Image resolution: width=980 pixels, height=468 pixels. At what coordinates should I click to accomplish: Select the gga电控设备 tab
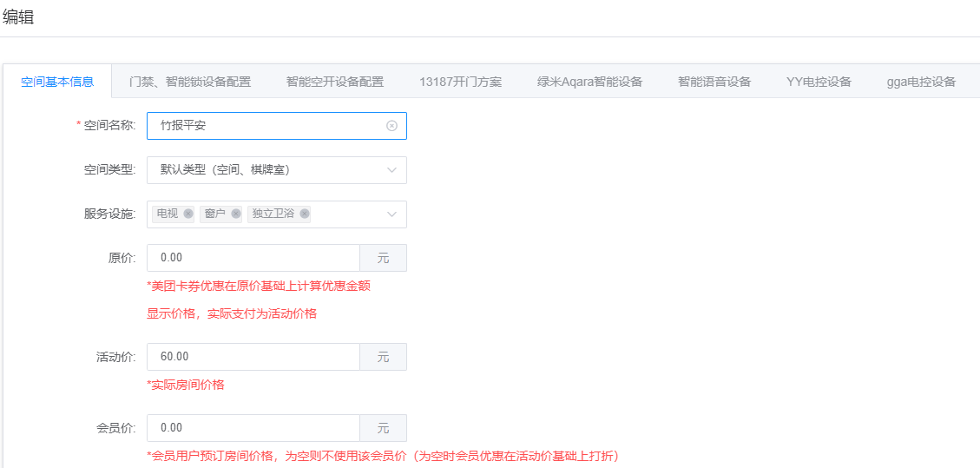tap(921, 82)
